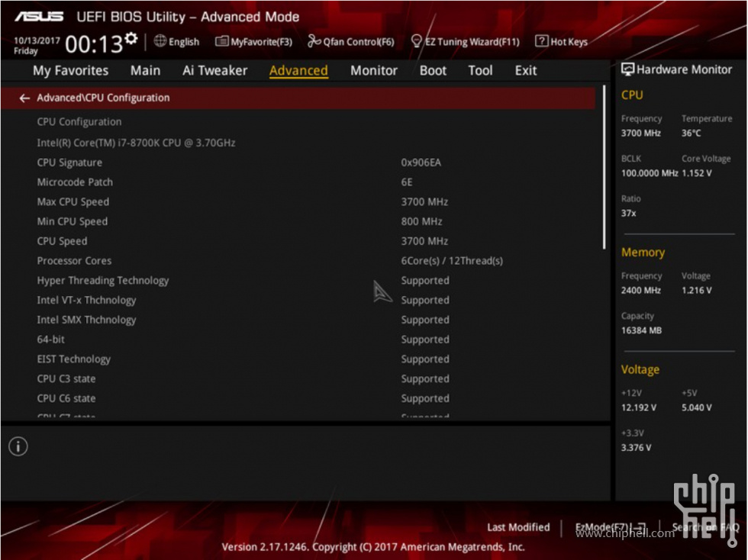Click the Advanced\CPU Configuration breadcrumb
This screenshot has width=748, height=560.
(103, 98)
